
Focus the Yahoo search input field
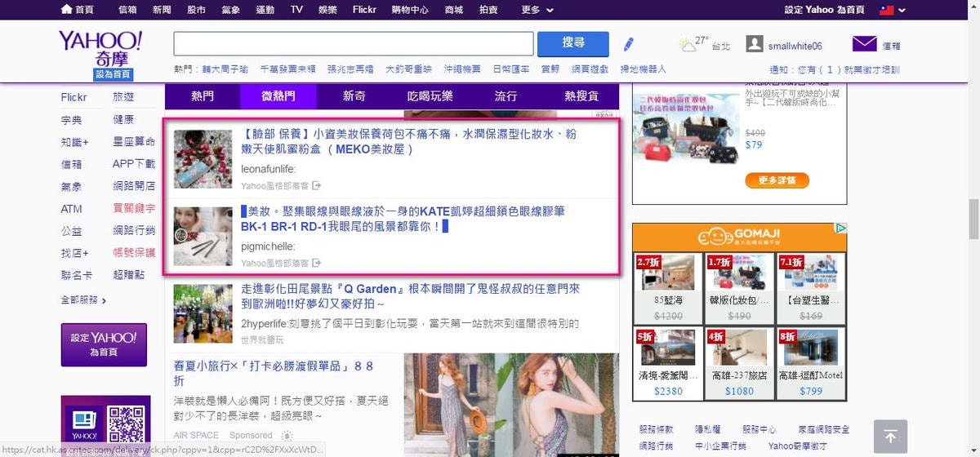pos(353,43)
